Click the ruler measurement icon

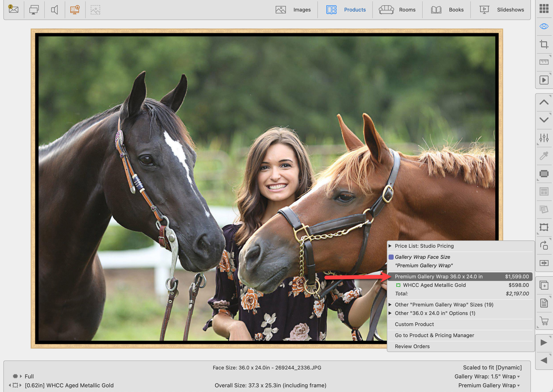coord(544,62)
